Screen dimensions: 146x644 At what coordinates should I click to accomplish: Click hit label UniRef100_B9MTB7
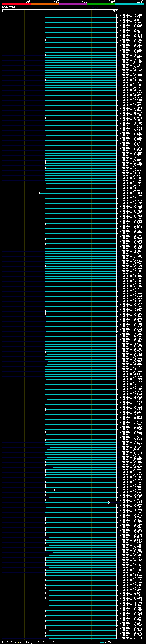[x=131, y=487]
